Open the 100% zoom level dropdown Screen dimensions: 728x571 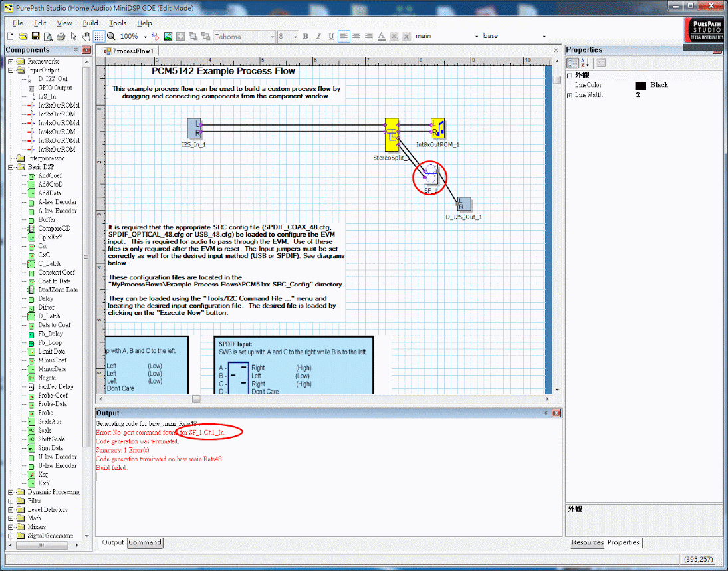pos(145,37)
